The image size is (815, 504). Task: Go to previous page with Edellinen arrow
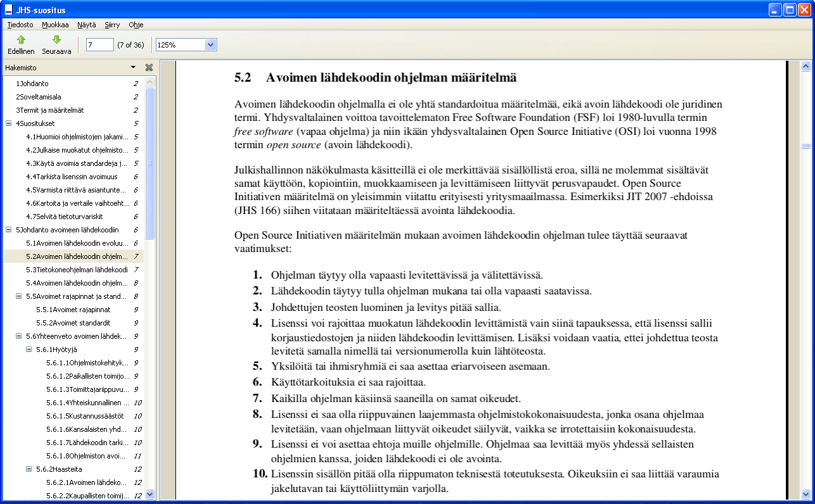pyautogui.click(x=21, y=44)
